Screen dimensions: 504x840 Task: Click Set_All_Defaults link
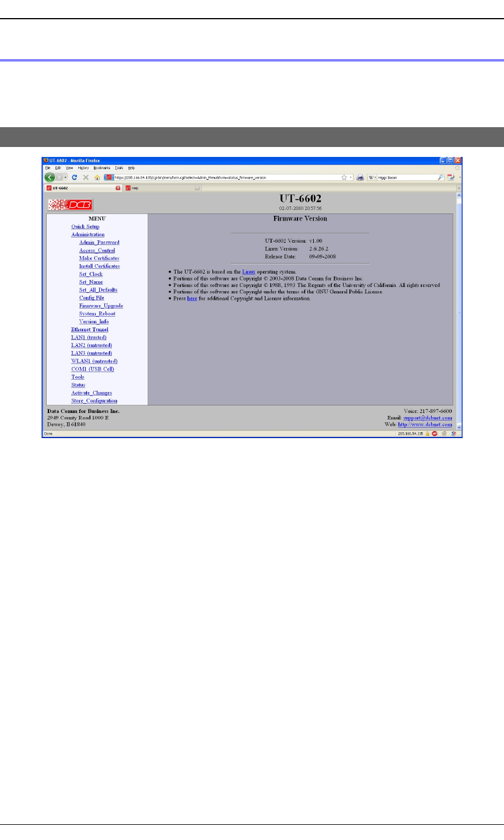tap(98, 290)
